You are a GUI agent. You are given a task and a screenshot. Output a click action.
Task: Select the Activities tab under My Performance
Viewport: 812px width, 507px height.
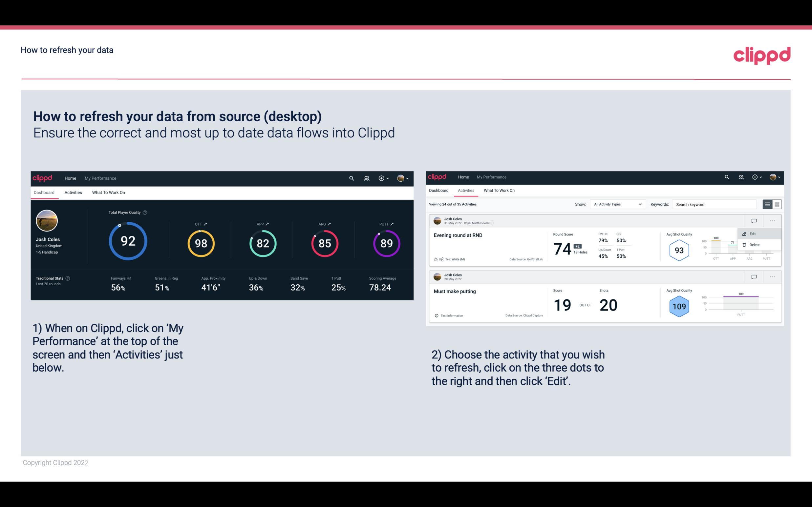(73, 192)
